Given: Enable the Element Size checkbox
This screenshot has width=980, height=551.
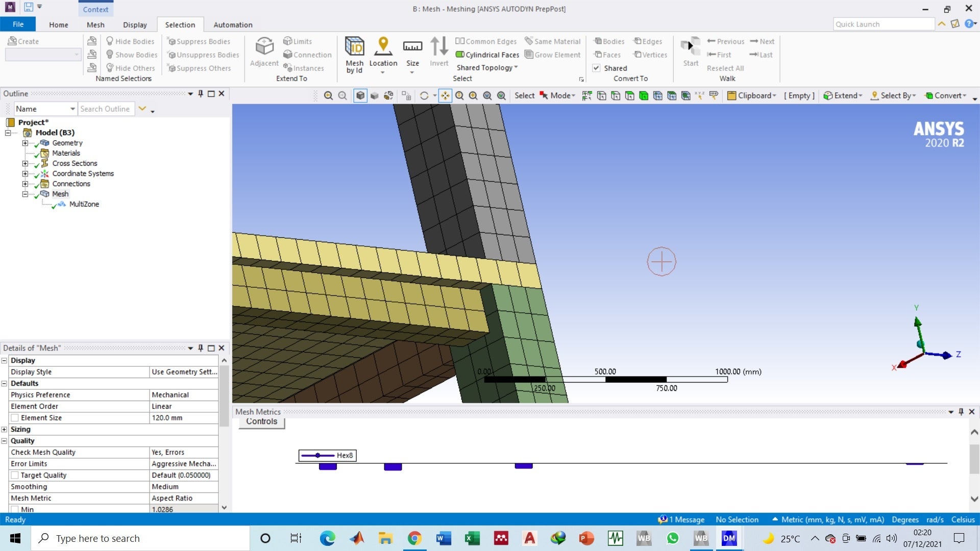Looking at the screenshot, I should (15, 418).
